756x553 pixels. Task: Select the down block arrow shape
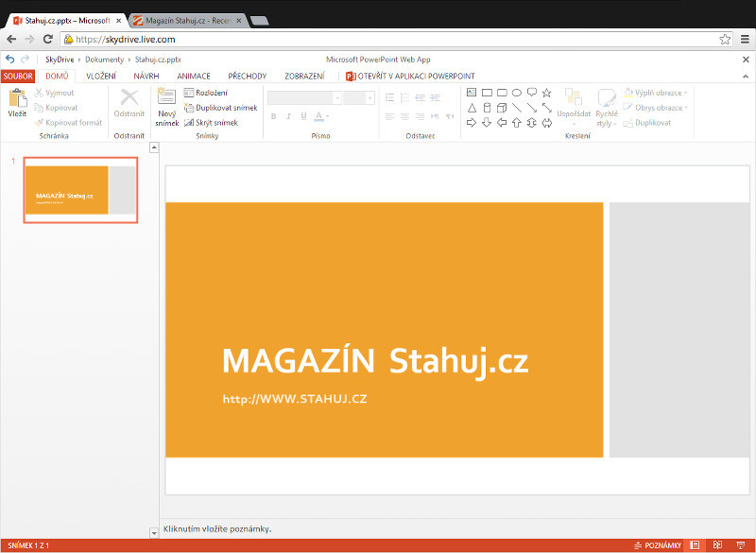point(487,123)
